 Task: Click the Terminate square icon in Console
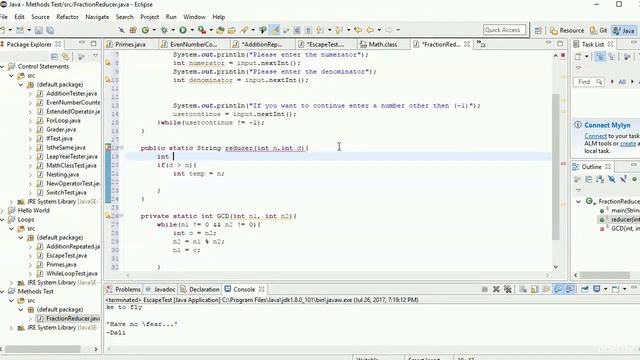pyautogui.click(x=484, y=289)
